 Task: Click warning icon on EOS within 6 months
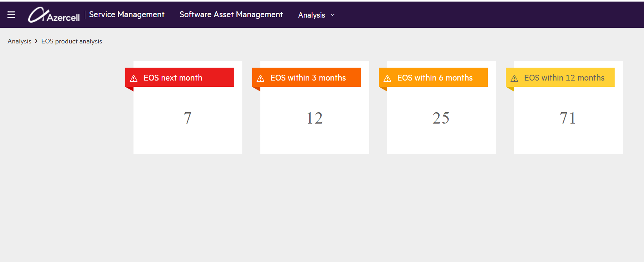[387, 79]
